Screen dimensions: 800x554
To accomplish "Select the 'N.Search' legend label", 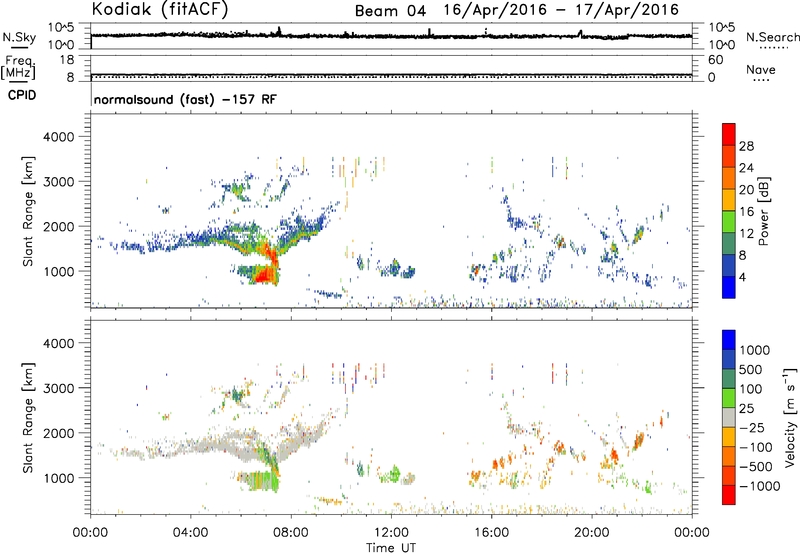I will click(773, 37).
